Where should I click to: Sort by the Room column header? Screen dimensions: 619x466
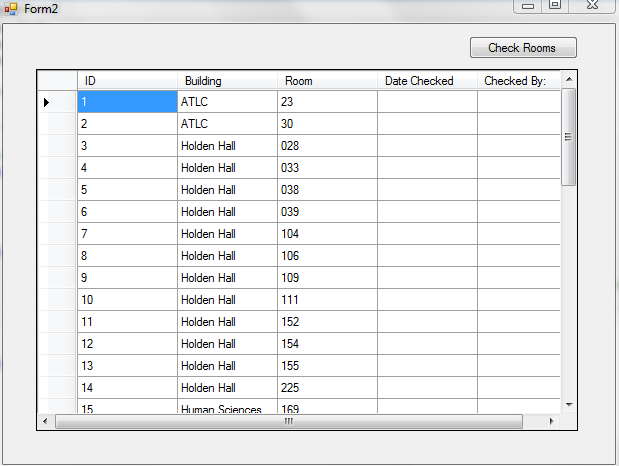[327, 81]
